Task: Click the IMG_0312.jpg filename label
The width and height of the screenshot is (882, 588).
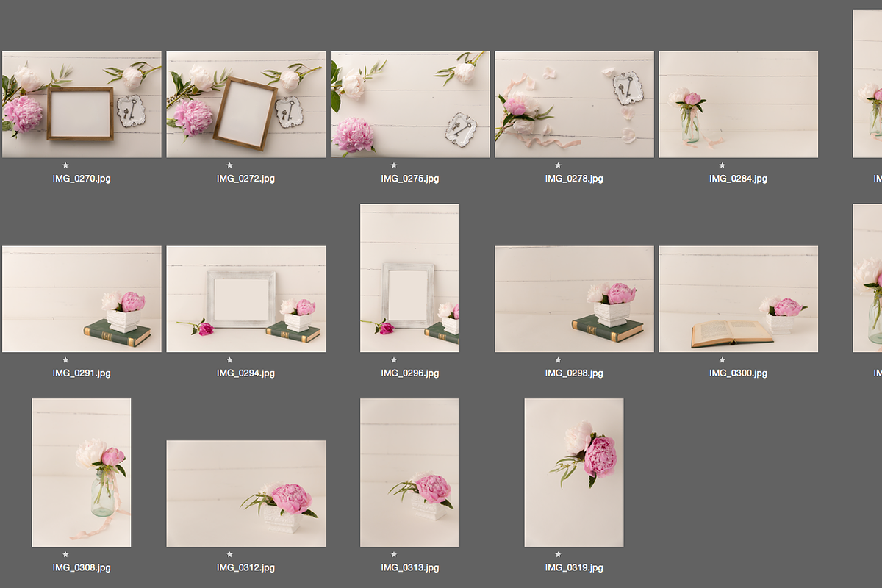Action: [x=245, y=568]
